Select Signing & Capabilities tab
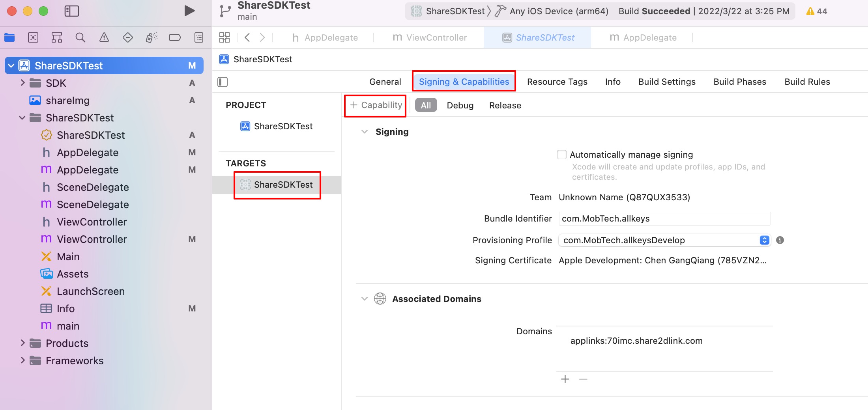 point(464,82)
